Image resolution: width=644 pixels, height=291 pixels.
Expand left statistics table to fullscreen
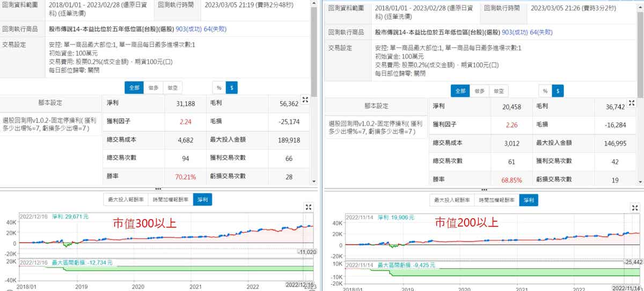point(305,100)
